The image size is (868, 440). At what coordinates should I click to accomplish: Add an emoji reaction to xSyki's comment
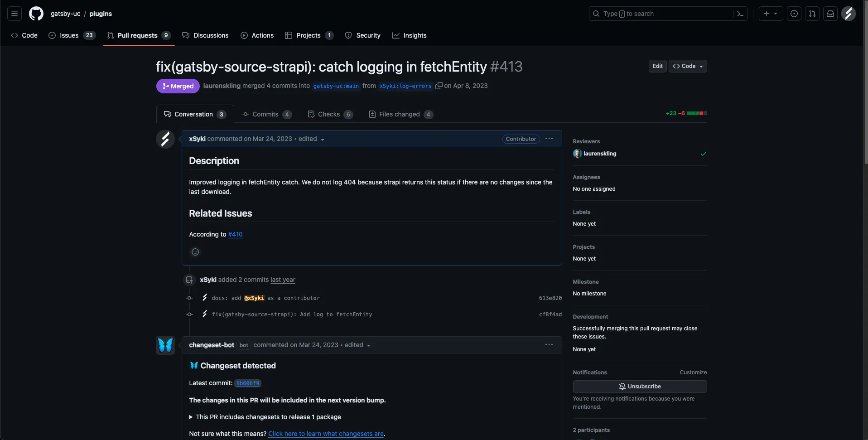195,252
